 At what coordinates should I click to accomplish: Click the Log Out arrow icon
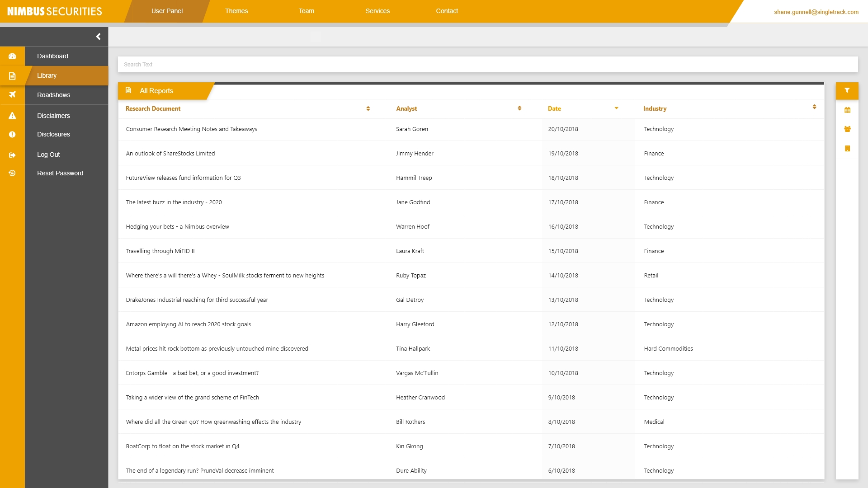point(12,155)
